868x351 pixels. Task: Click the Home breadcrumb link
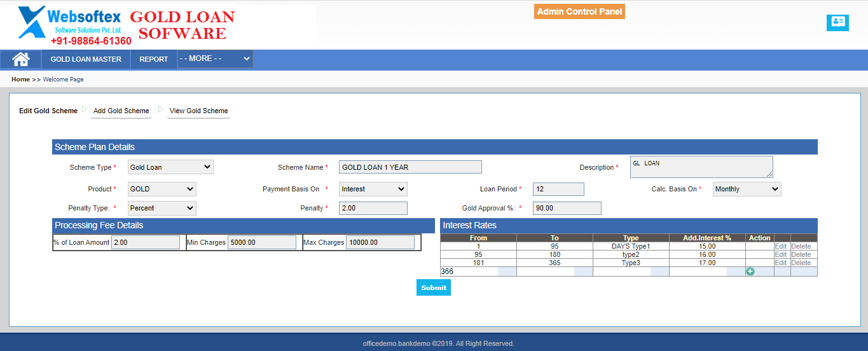pyautogui.click(x=20, y=79)
